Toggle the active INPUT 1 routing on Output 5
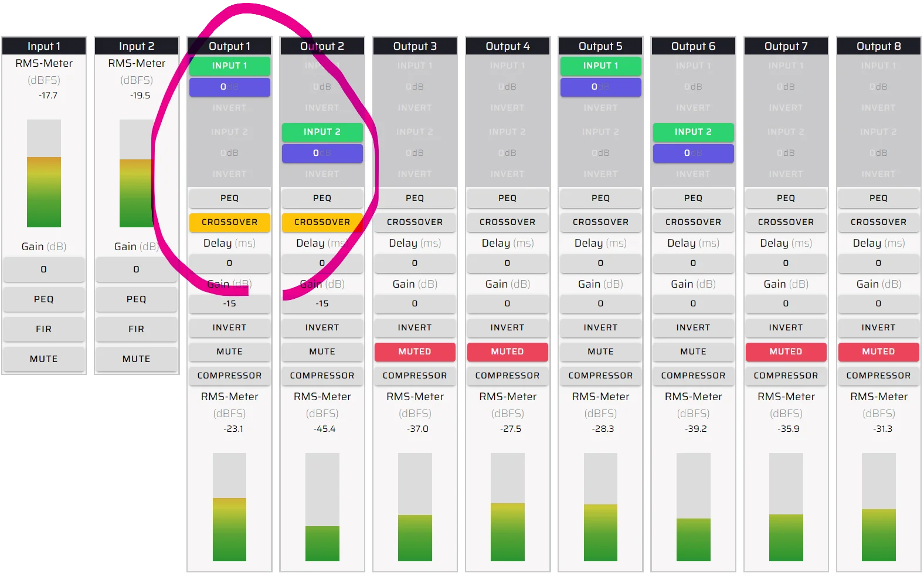 click(x=600, y=66)
